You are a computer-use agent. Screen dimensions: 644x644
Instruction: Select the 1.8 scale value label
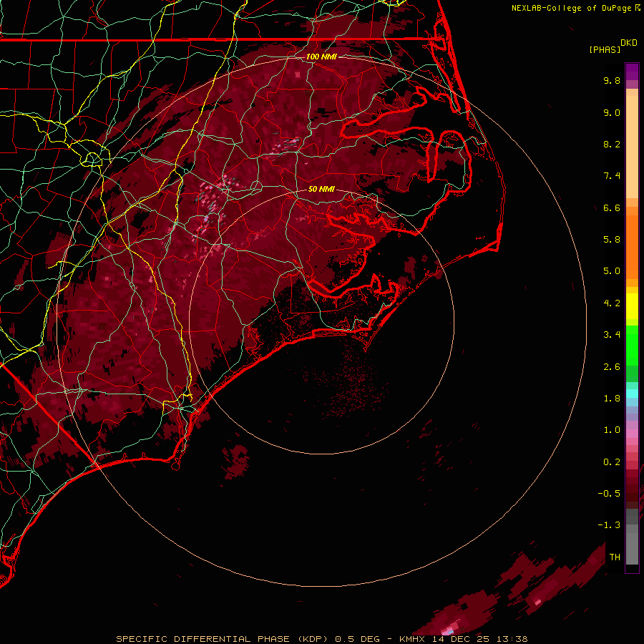[x=612, y=399]
